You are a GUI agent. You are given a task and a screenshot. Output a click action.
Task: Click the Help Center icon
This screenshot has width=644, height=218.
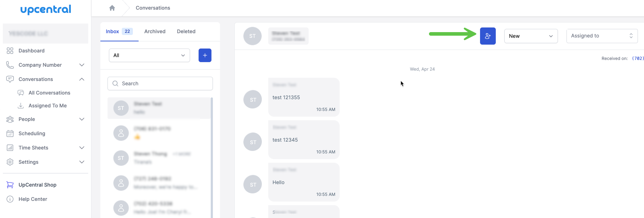pyautogui.click(x=10, y=199)
